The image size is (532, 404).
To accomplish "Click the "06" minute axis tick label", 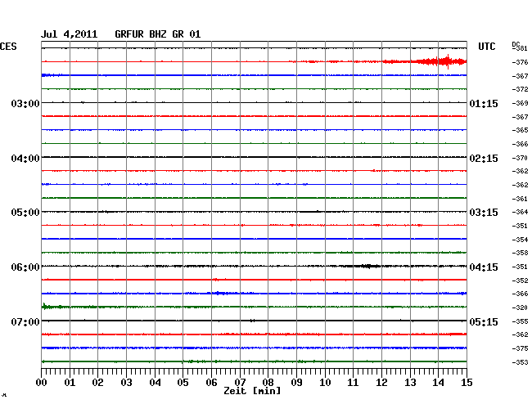I will tap(211, 382).
